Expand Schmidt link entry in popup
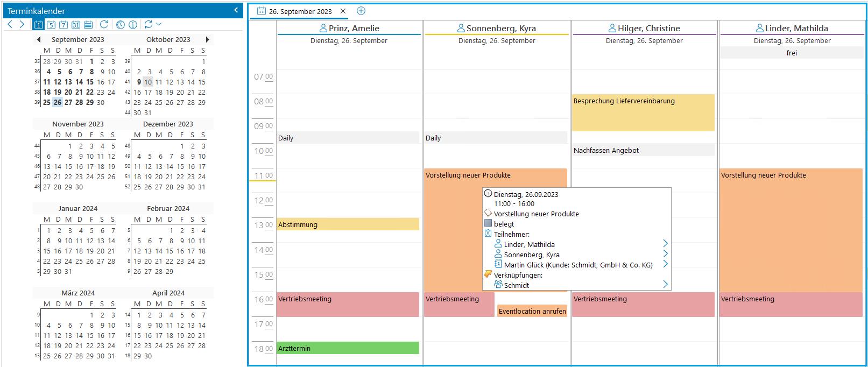Viewport: 868px width, 367px height. [665, 285]
